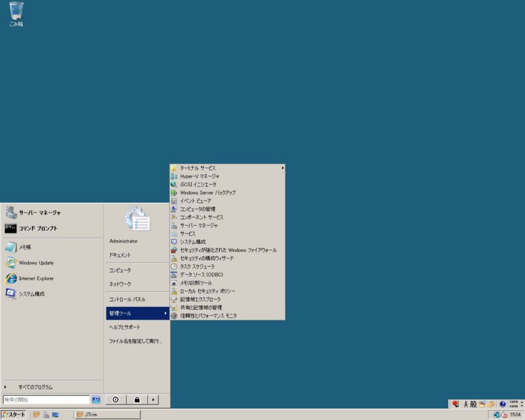The width and height of the screenshot is (525, 420).
Task: Launch Internet Explorer from Start menu
Action: pos(36,278)
